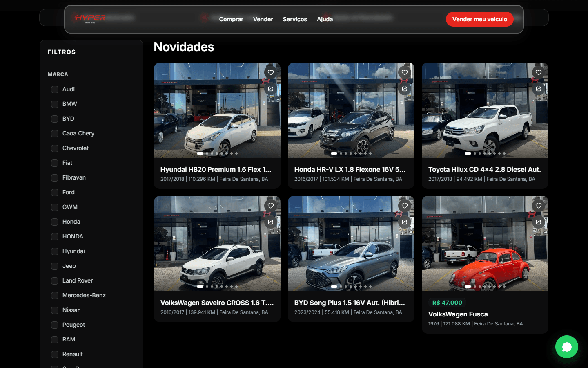Check the Fiat brand filter

pos(55,163)
